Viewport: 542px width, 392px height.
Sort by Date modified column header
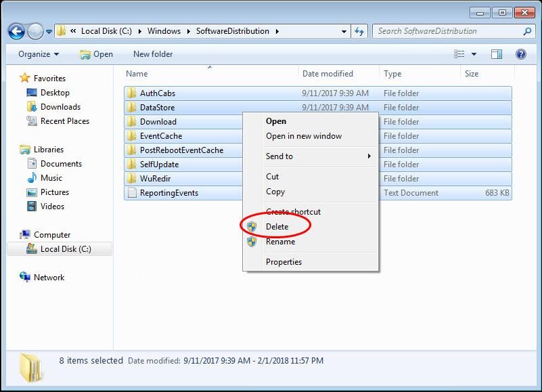tap(338, 74)
